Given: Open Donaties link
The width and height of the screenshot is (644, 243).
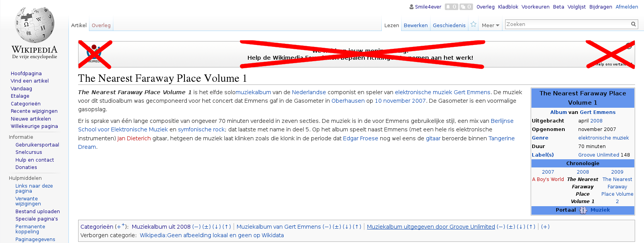Looking at the screenshot, I should click(26, 167).
